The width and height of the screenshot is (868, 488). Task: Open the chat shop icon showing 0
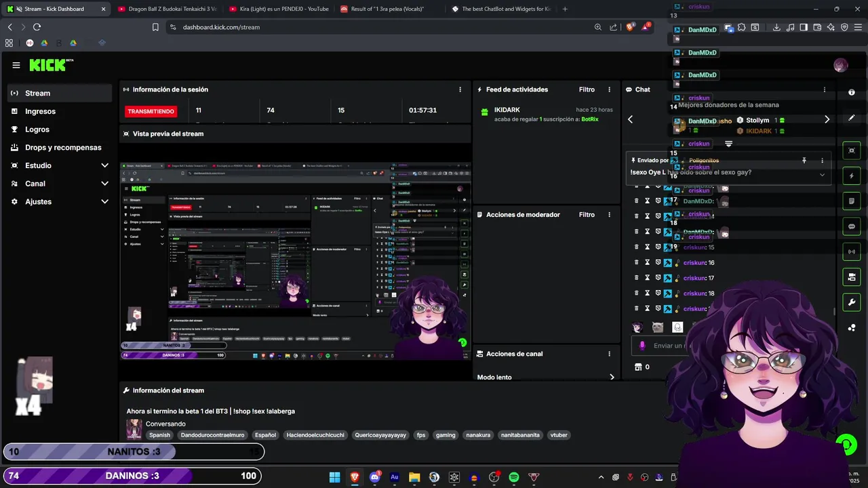pos(642,367)
